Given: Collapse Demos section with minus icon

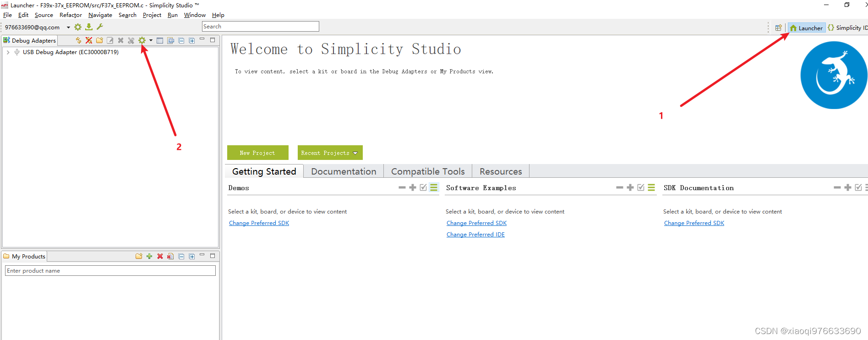Looking at the screenshot, I should coord(402,187).
